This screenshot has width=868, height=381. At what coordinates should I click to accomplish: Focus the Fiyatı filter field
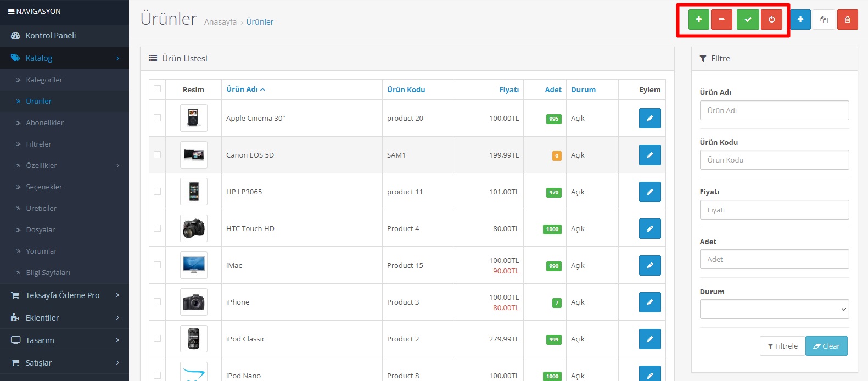[x=774, y=210]
